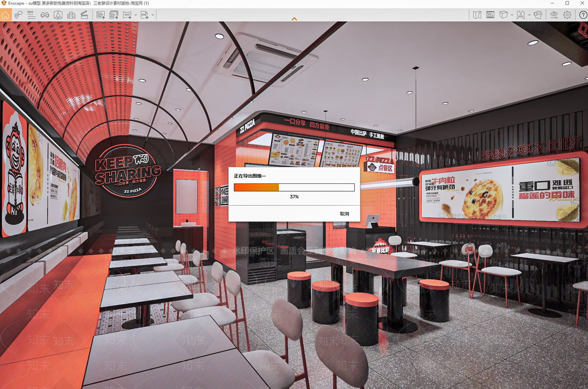Viewport: 588px width, 389px height.
Task: Open General Settings gear icon
Action: point(567,15)
